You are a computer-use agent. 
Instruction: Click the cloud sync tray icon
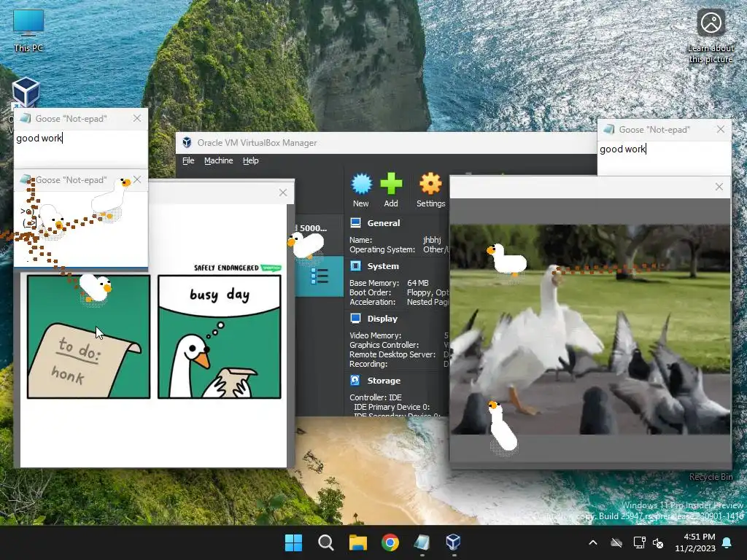tap(616, 542)
